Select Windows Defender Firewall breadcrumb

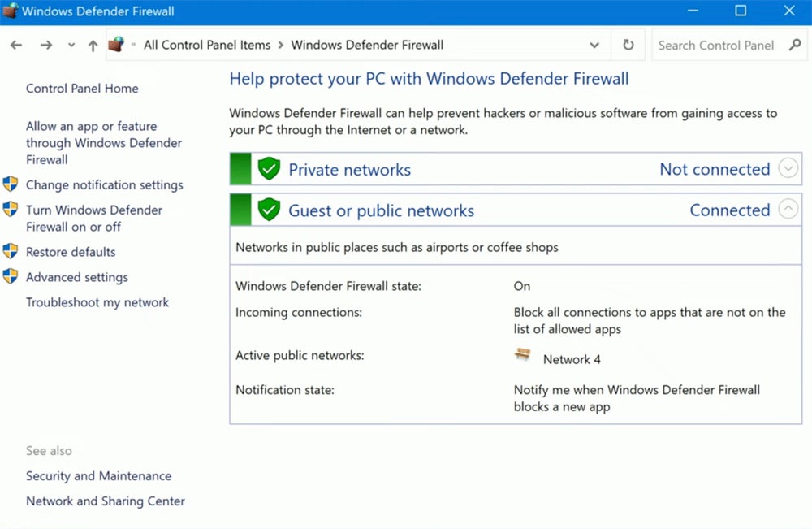(367, 46)
